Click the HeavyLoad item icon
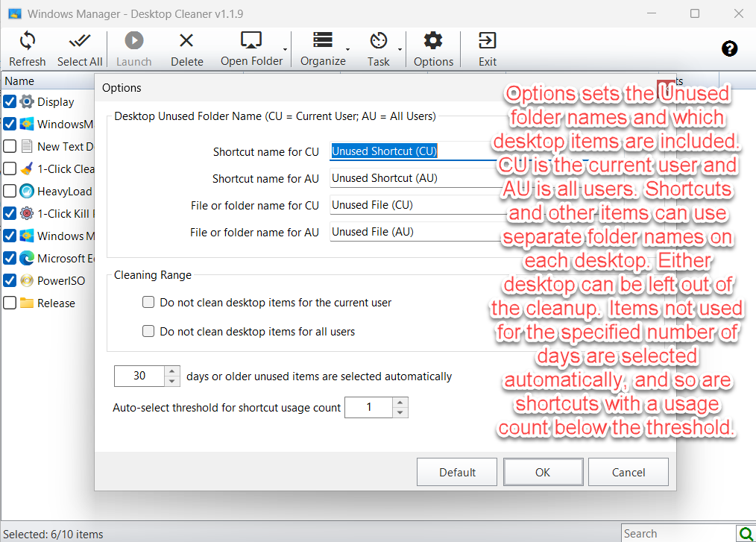 click(27, 191)
